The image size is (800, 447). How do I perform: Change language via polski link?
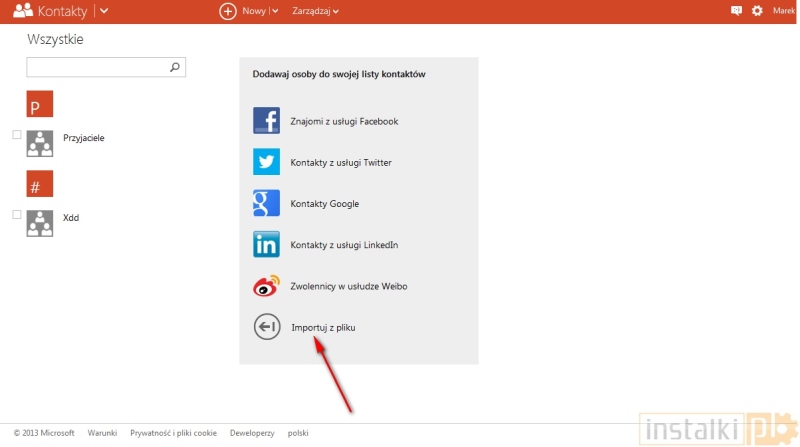pyautogui.click(x=298, y=433)
